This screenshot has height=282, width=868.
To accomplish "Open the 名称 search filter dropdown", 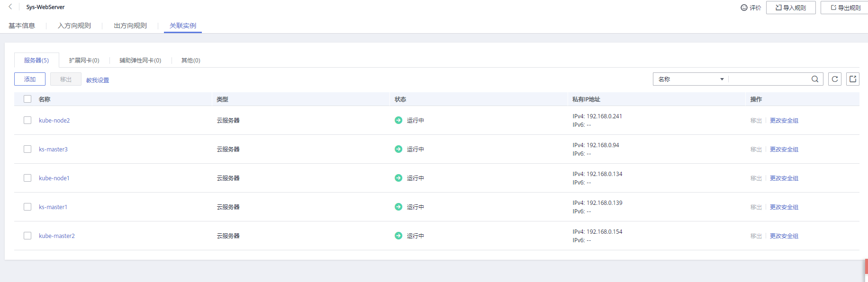I will click(691, 79).
